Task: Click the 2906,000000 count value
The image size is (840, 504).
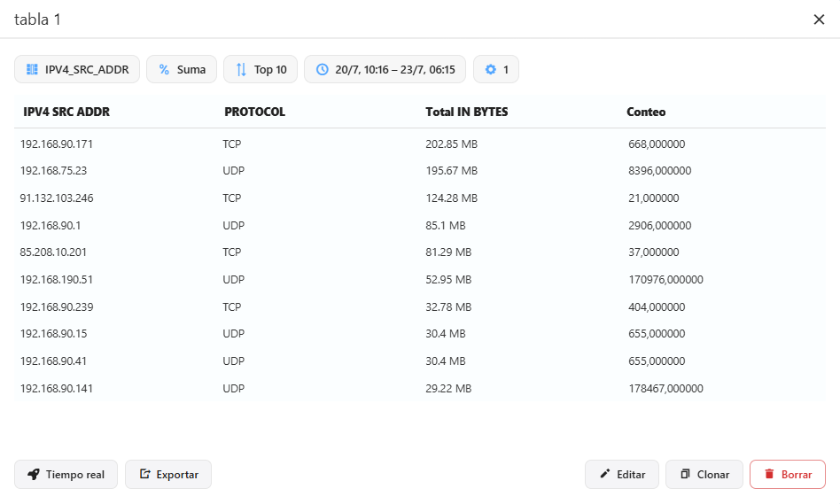Action: pos(660,226)
